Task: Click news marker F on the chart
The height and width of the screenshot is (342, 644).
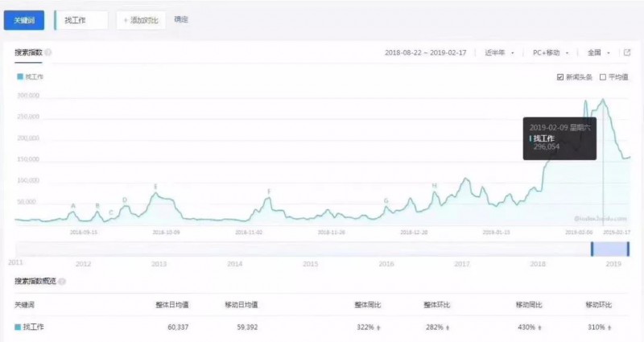Action: [x=269, y=192]
